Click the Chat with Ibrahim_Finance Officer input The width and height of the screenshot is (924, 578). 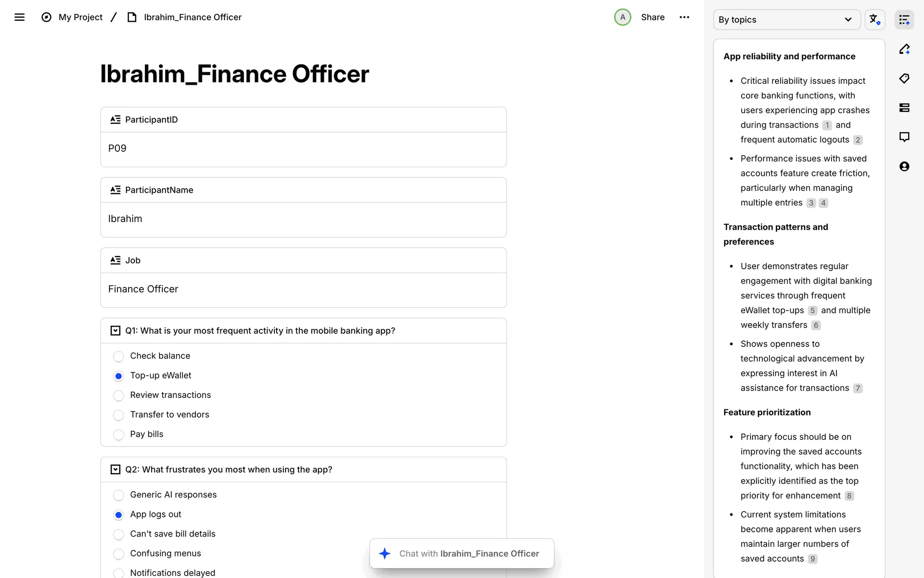[469, 554]
